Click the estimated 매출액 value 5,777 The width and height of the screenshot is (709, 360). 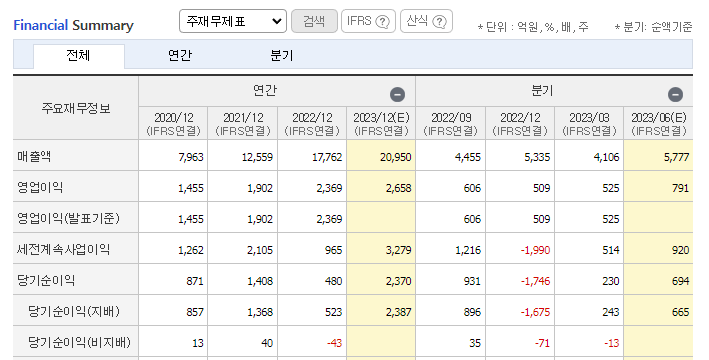click(x=676, y=157)
